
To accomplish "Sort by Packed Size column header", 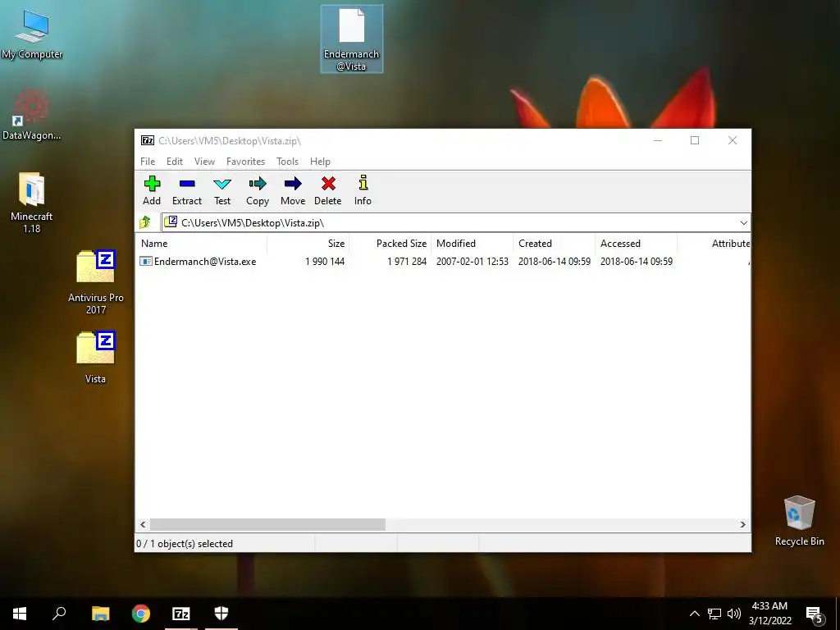I will [x=390, y=243].
